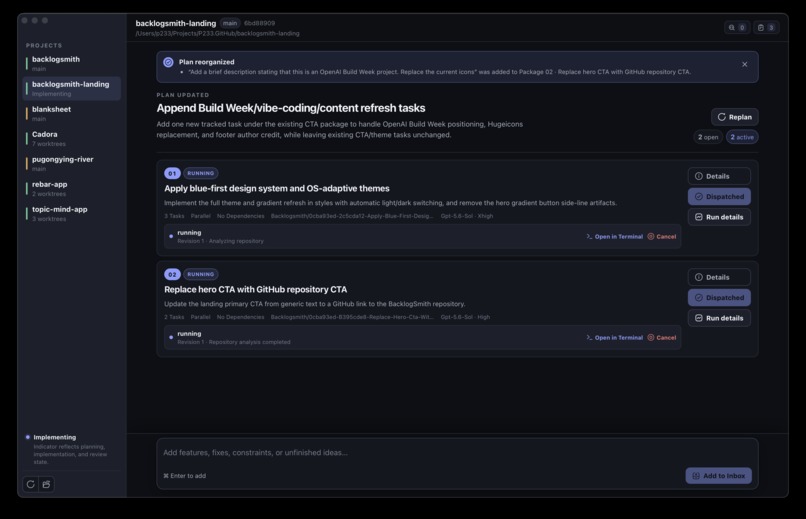This screenshot has width=806, height=519.
Task: Click the 3 Tasks label on package 01
Action: coord(174,216)
